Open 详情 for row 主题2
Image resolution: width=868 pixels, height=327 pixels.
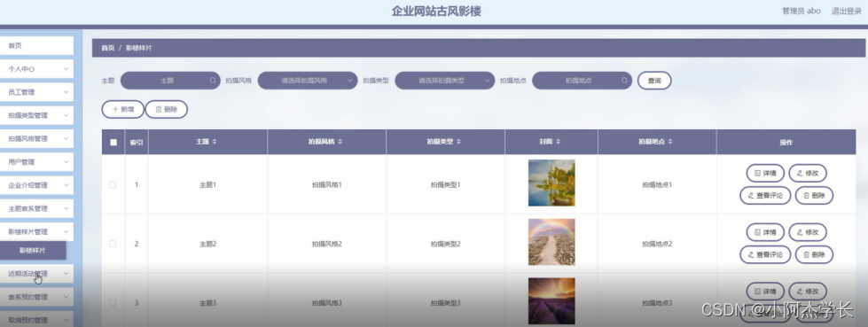point(765,232)
